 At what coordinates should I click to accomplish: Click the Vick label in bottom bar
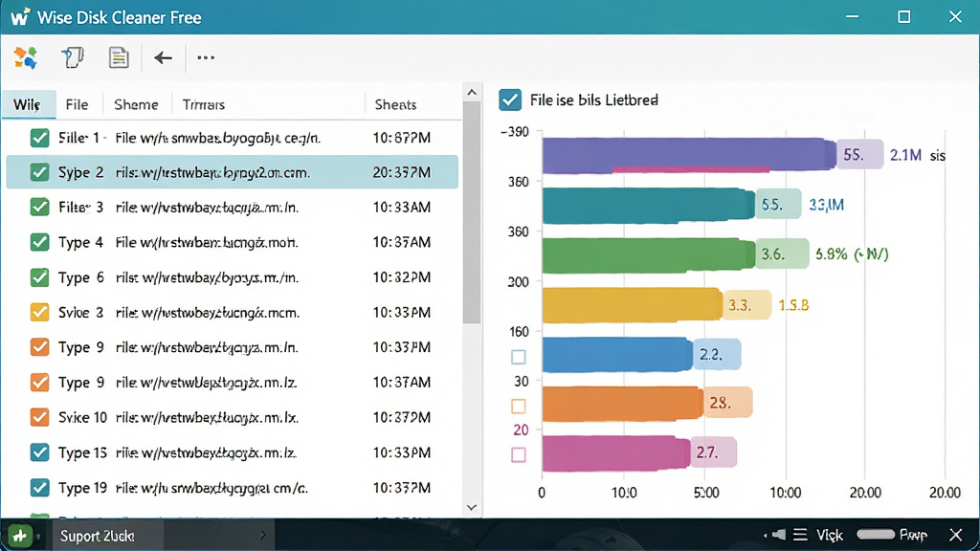point(830,535)
